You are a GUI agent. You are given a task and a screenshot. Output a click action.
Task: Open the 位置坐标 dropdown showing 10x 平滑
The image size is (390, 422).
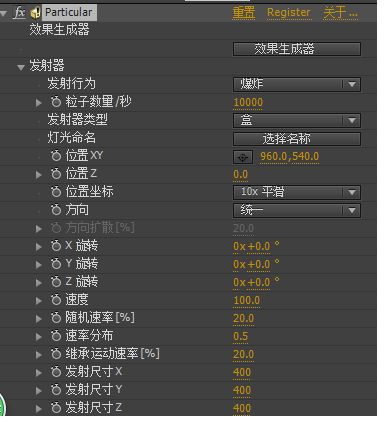pos(297,192)
